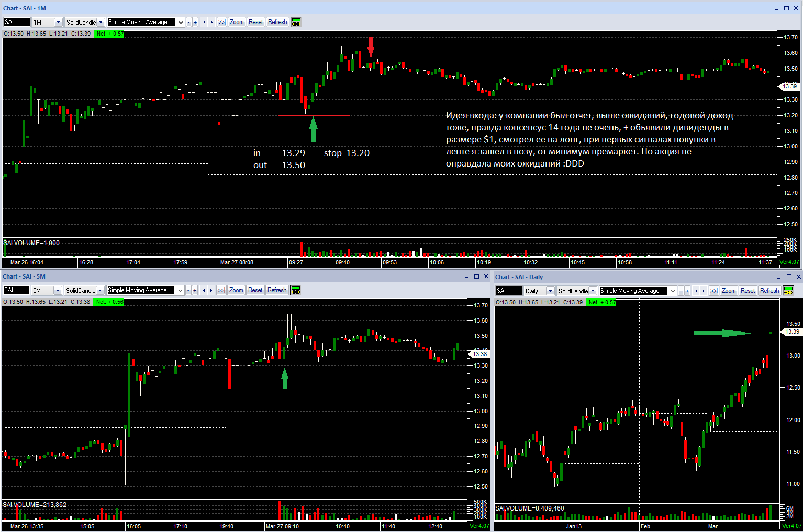Screen dimensions: 803x532
Task: Click the chart link icon in 1M chart toolbar
Action: [296, 22]
